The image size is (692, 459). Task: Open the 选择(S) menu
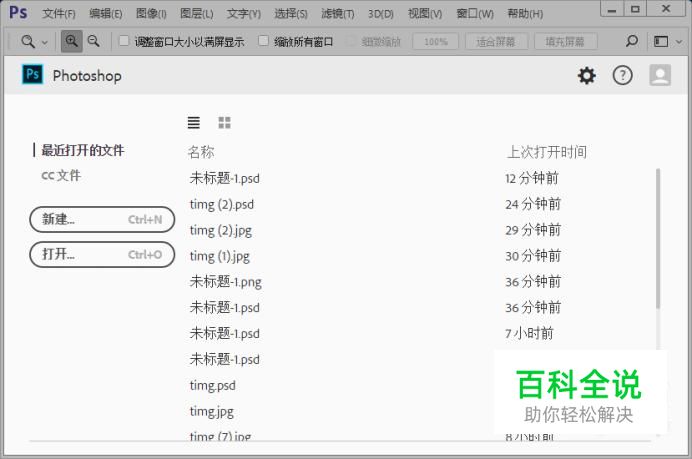pyautogui.click(x=290, y=14)
